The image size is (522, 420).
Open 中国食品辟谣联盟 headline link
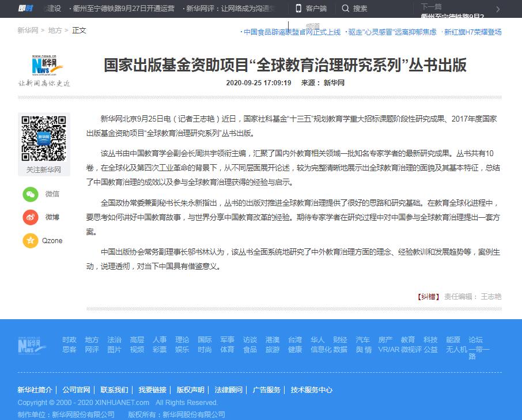[292, 32]
